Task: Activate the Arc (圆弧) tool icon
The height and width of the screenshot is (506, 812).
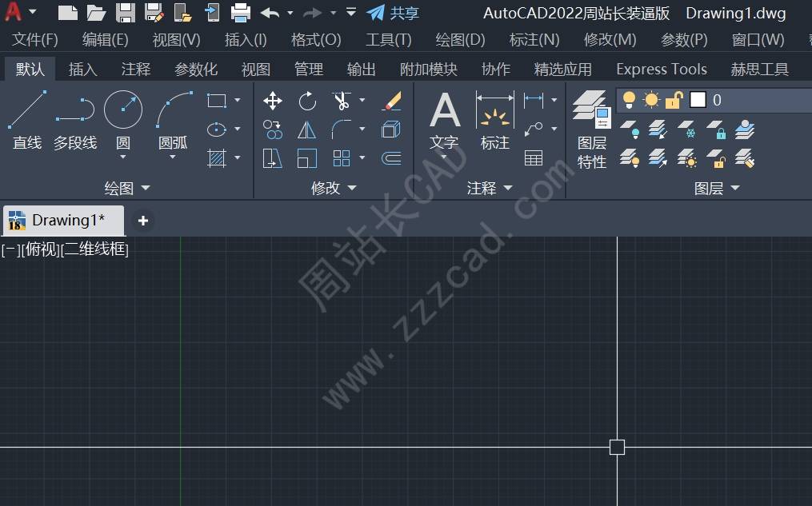Action: [173, 110]
